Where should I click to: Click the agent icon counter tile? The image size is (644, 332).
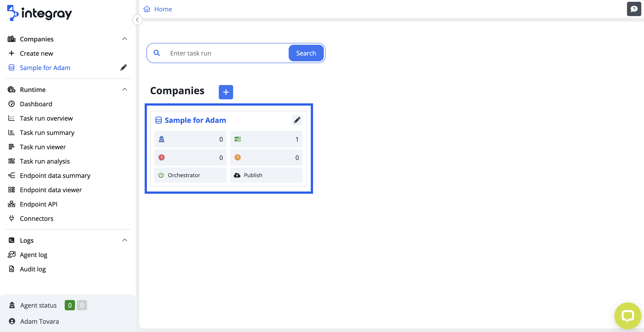click(190, 139)
